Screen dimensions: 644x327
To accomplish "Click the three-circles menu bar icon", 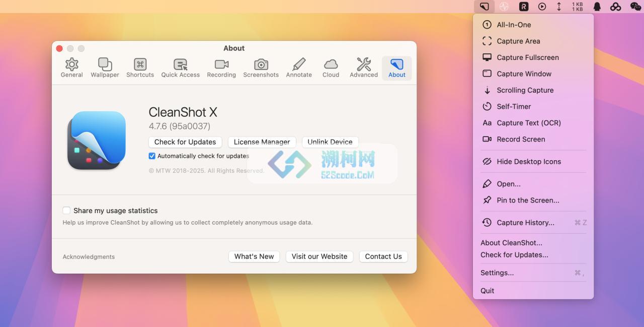I will 615,7.
